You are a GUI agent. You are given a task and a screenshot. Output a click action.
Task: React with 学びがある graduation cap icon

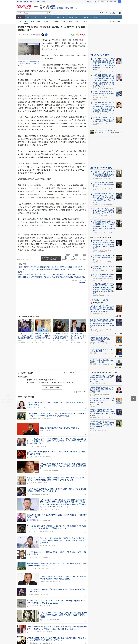65,257
